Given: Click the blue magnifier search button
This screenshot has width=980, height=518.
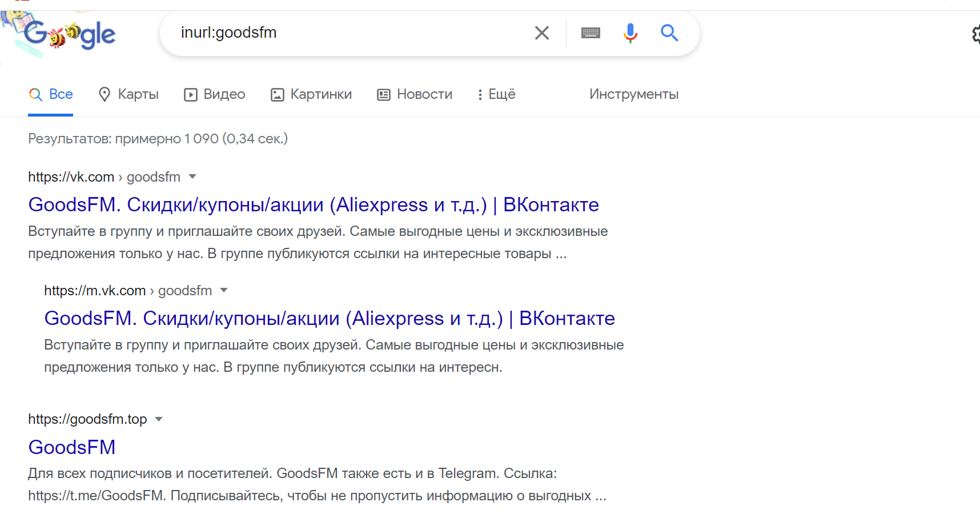Looking at the screenshot, I should click(x=669, y=33).
